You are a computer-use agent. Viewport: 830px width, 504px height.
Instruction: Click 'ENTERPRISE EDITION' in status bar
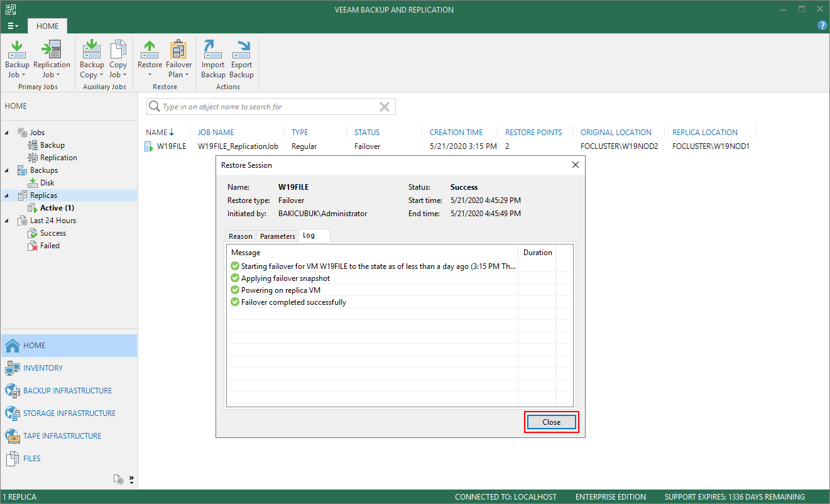click(x=611, y=497)
